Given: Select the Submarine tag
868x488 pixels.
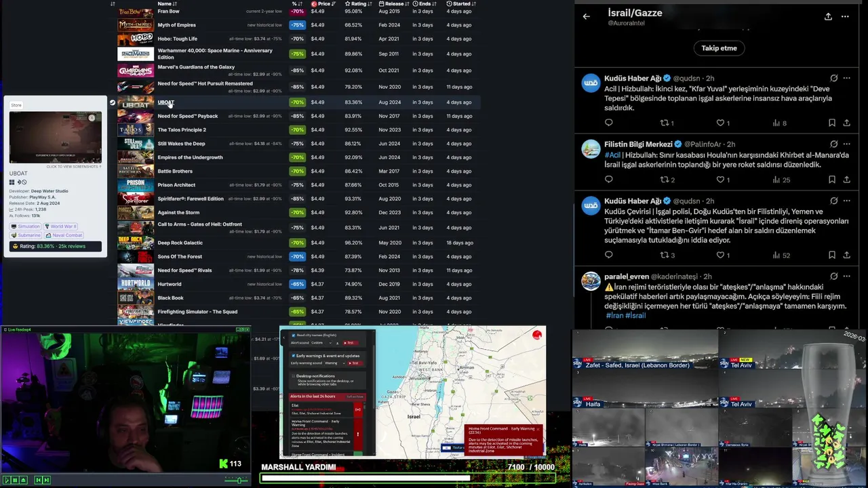Looking at the screenshot, I should 26,235.
